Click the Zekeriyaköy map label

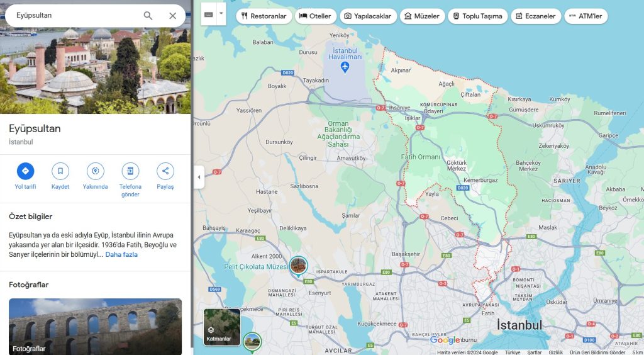tap(553, 146)
